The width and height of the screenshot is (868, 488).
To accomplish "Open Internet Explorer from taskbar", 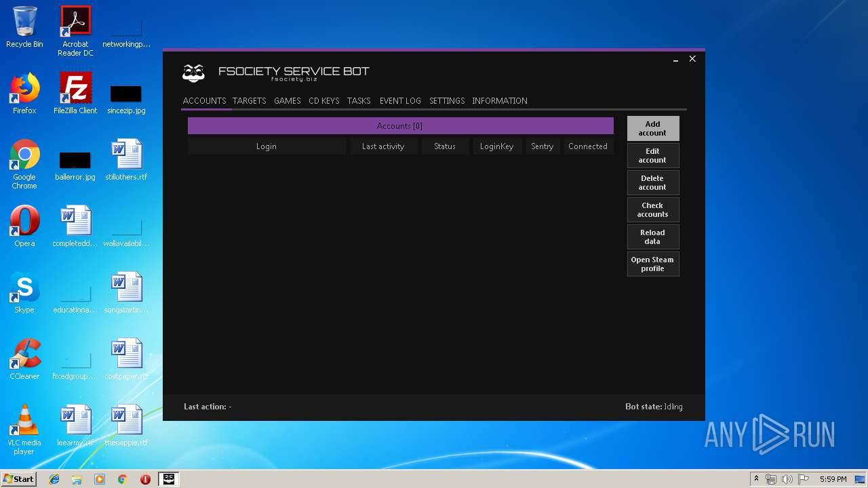I will (x=54, y=479).
